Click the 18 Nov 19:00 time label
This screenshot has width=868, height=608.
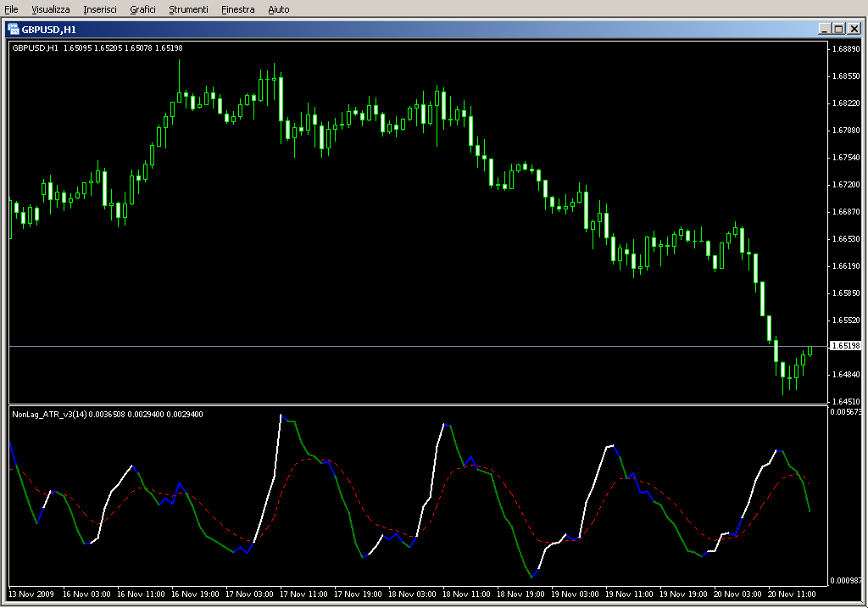pyautogui.click(x=520, y=594)
